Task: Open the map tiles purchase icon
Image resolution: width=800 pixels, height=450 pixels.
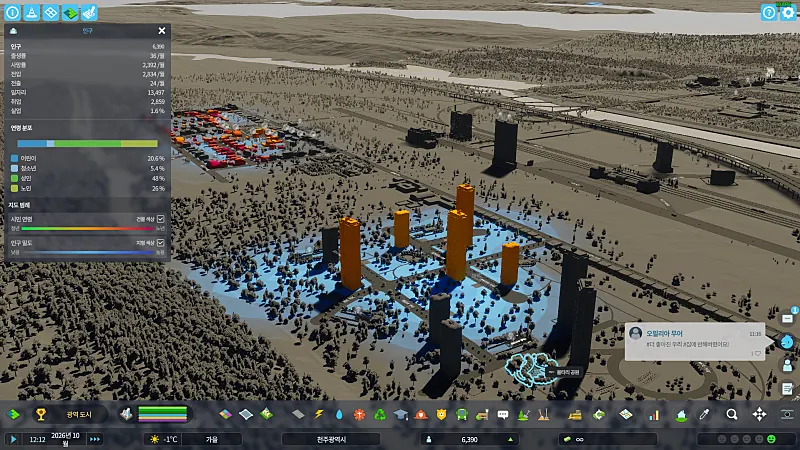Action: coord(626,414)
